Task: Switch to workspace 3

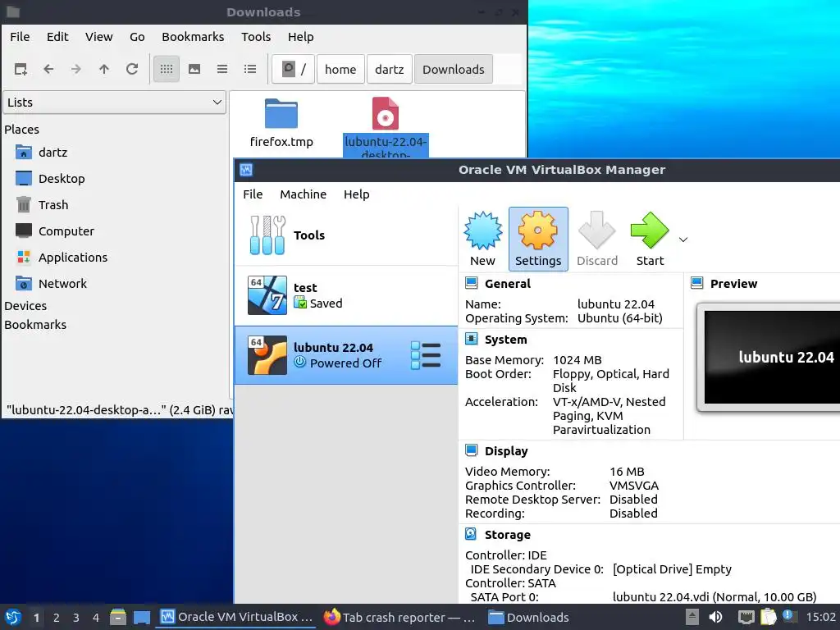Action: (x=76, y=618)
